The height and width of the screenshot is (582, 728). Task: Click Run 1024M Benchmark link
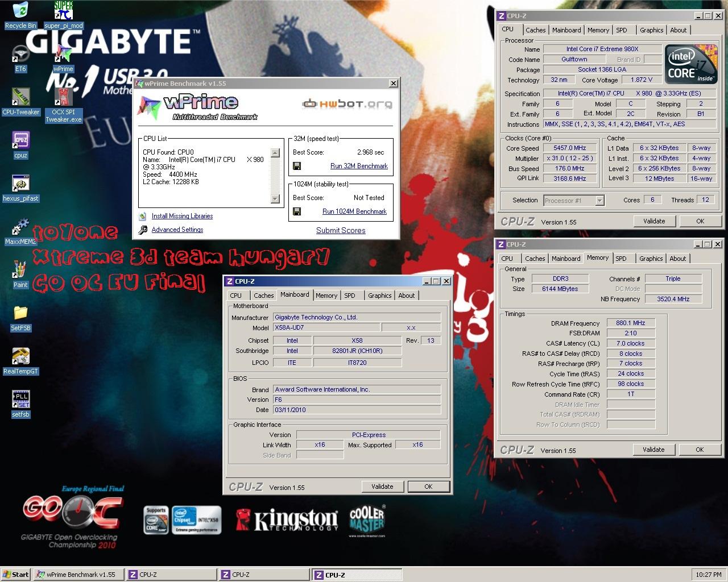click(x=354, y=211)
